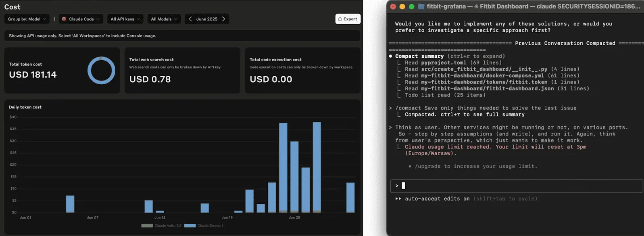Click the USD 0.78 web search cost
The width and height of the screenshot is (644, 236).
point(150,79)
